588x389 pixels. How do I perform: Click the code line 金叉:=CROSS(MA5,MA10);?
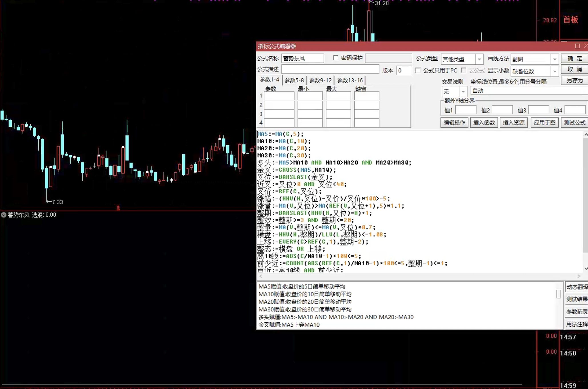pyautogui.click(x=297, y=170)
